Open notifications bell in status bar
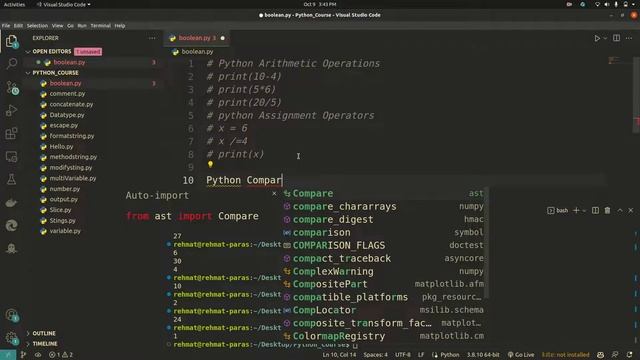 pyautogui.click(x=629, y=355)
